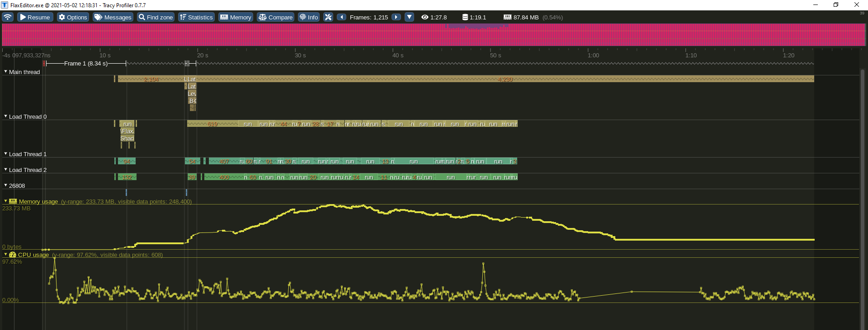Go to next frame arrow

[396, 17]
